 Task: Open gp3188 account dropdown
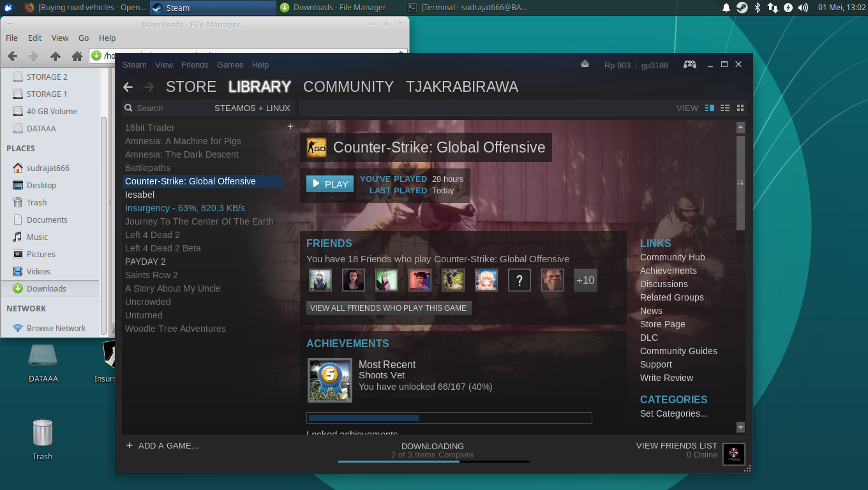[655, 65]
